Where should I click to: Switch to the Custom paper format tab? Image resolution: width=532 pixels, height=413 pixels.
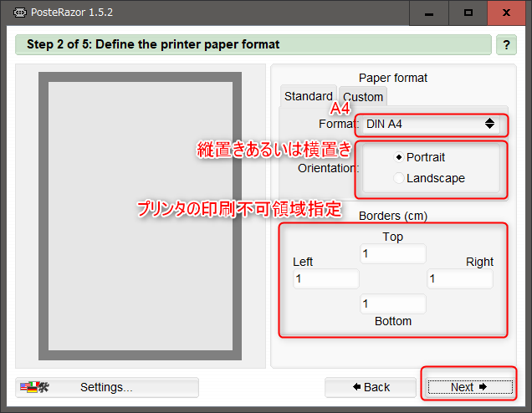coord(363,97)
